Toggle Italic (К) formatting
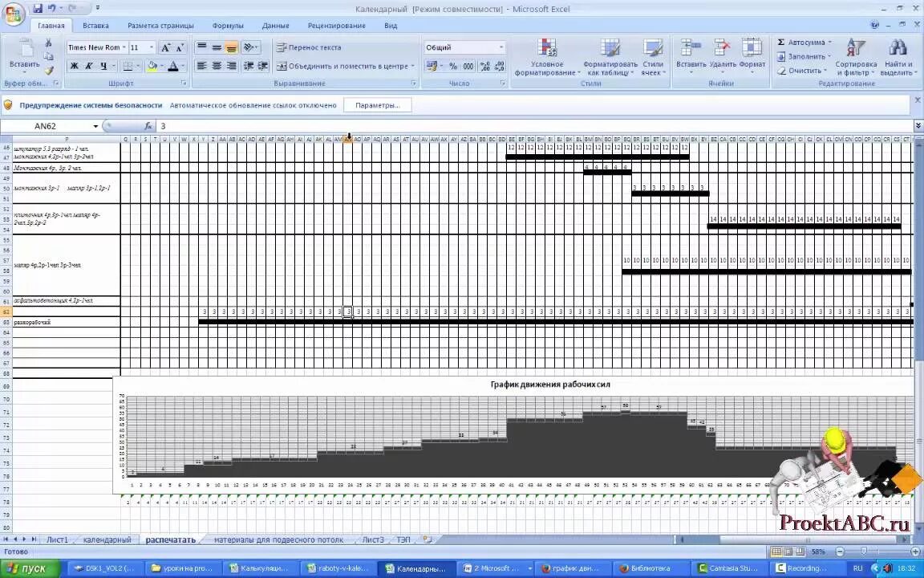 coord(88,66)
